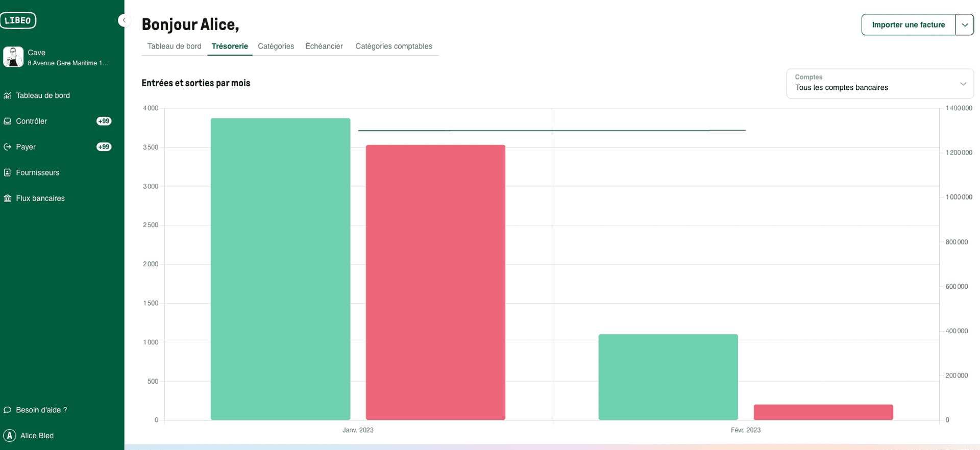Image resolution: width=980 pixels, height=450 pixels.
Task: Click the green January 2023 income bar
Action: point(280,269)
